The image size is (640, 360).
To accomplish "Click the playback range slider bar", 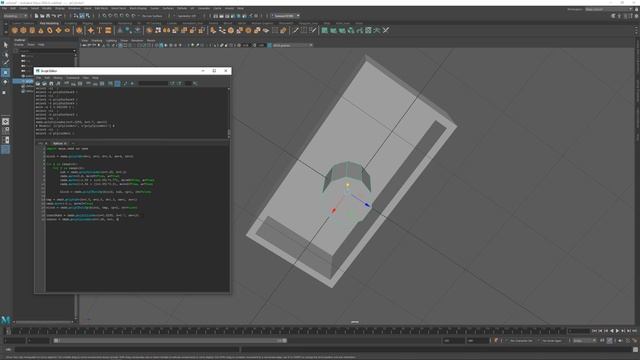I will point(170,340).
